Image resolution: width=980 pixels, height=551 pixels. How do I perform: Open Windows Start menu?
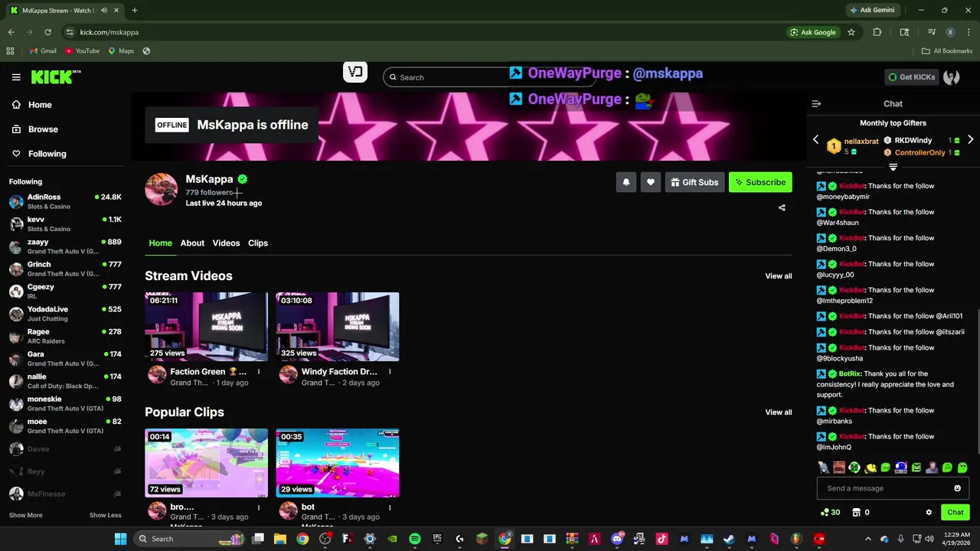[x=120, y=539]
